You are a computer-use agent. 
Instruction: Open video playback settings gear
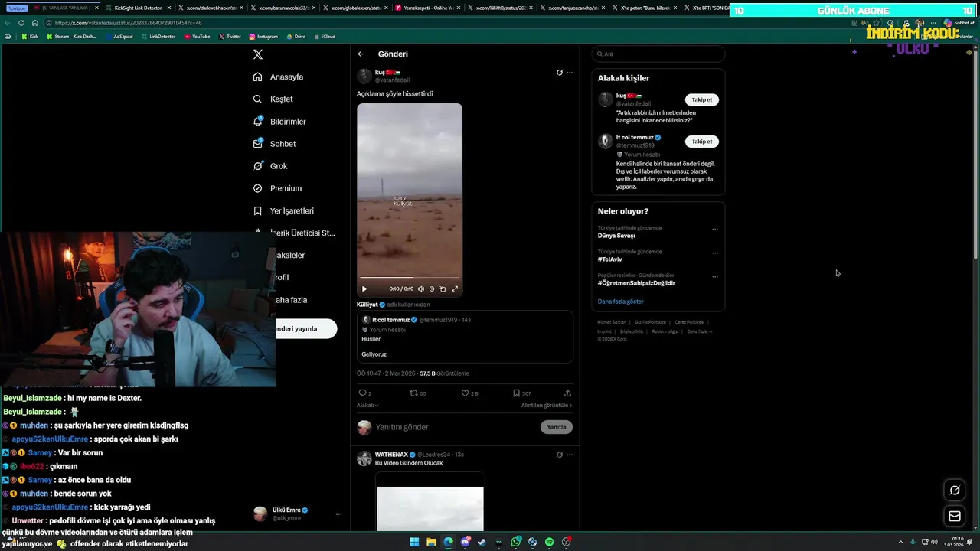click(x=432, y=289)
